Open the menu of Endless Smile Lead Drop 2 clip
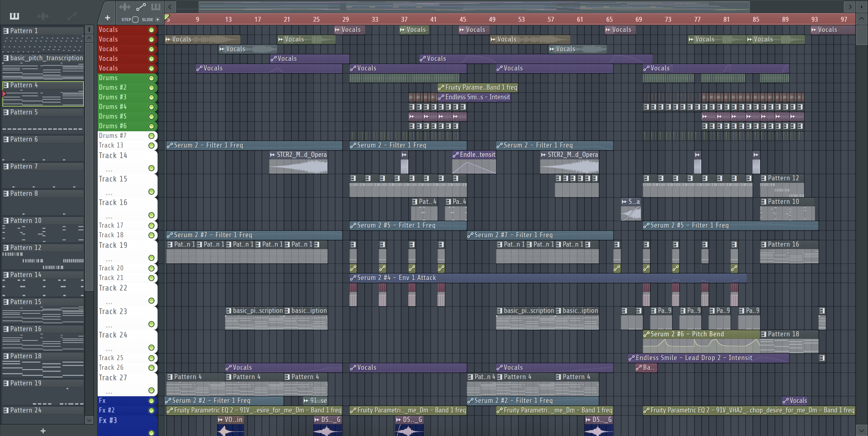This screenshot has width=868, height=436. pyautogui.click(x=631, y=358)
